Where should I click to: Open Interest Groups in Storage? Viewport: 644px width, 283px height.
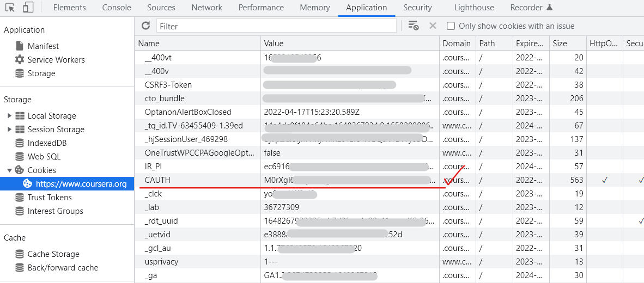(56, 211)
